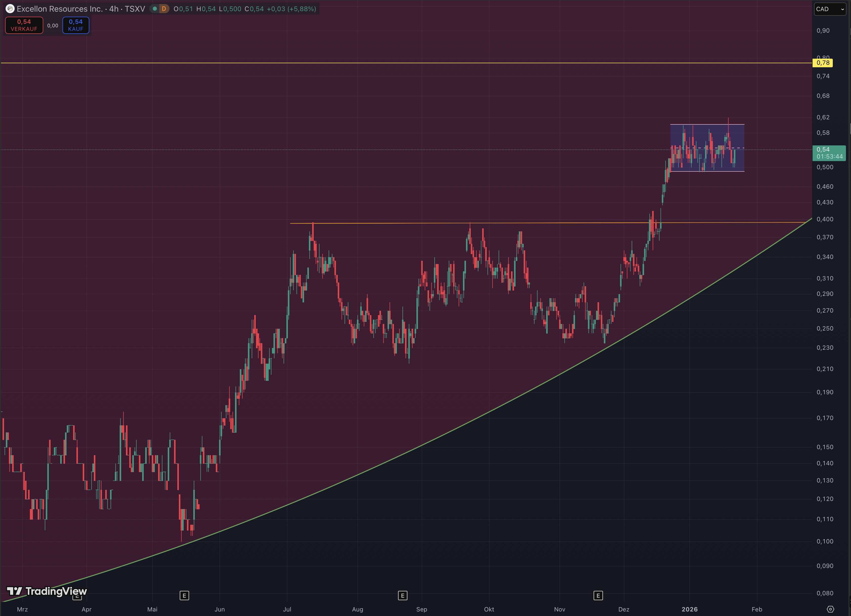Click the Excellon Resources Inc. symbol title
The height and width of the screenshot is (616, 851).
[x=59, y=9]
